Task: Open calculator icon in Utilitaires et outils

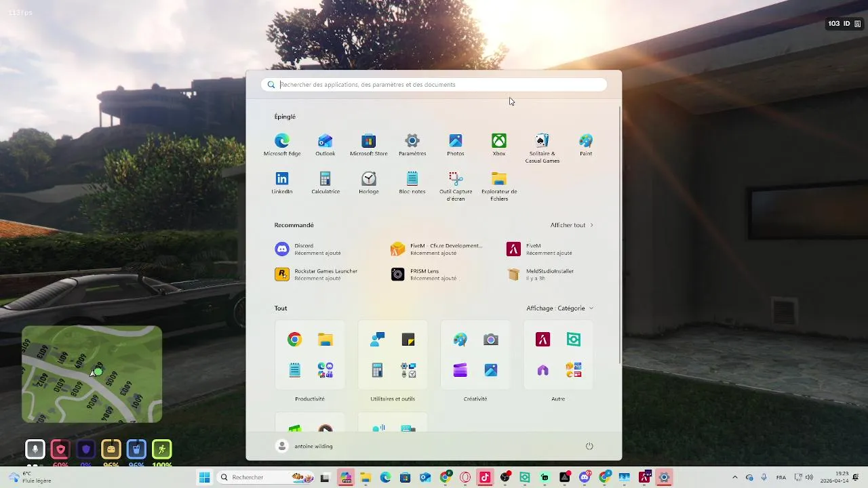Action: 377,370
